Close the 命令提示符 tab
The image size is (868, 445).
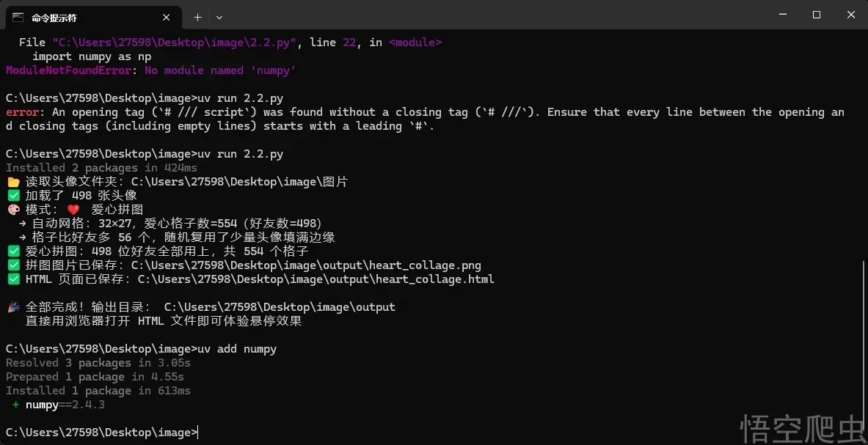[x=166, y=17]
